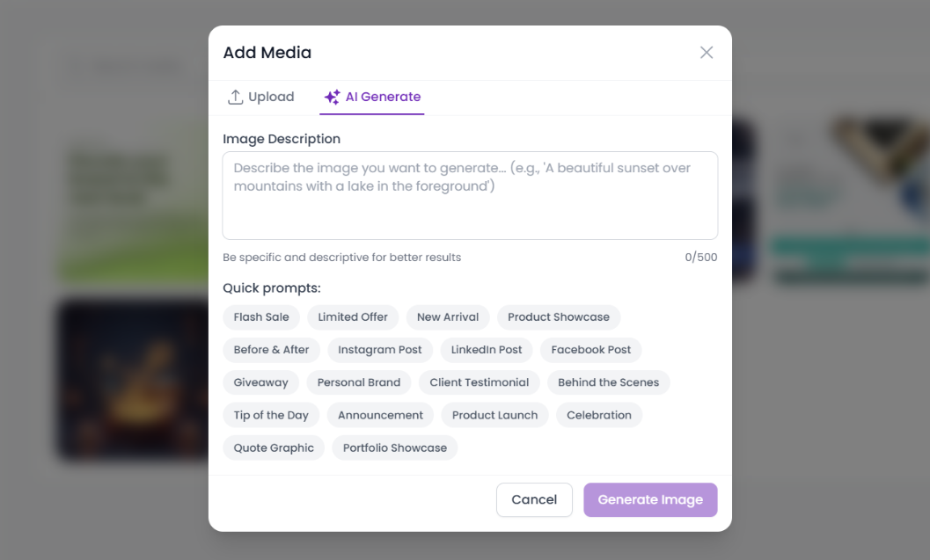Image resolution: width=930 pixels, height=560 pixels.
Task: Select the New Arrival quick prompt
Action: 448,317
